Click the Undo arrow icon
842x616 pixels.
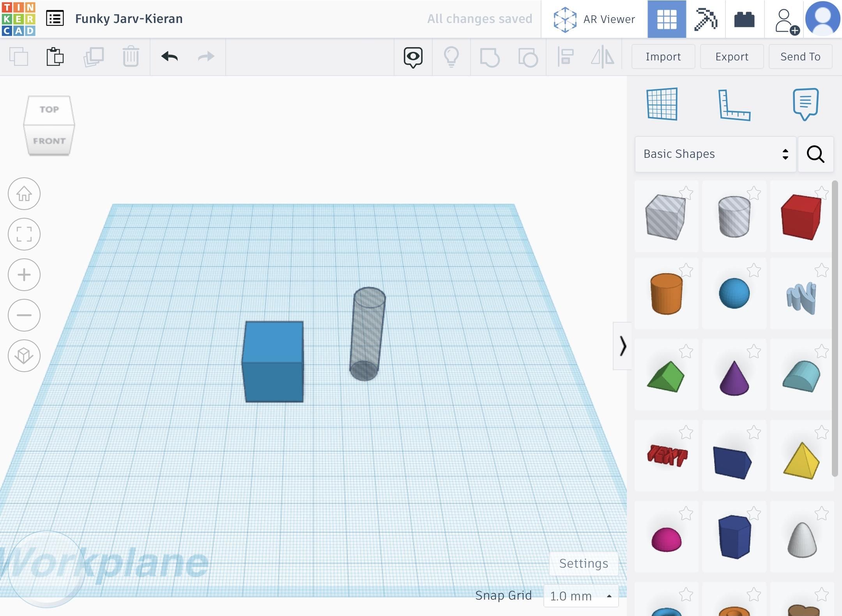[x=169, y=56]
